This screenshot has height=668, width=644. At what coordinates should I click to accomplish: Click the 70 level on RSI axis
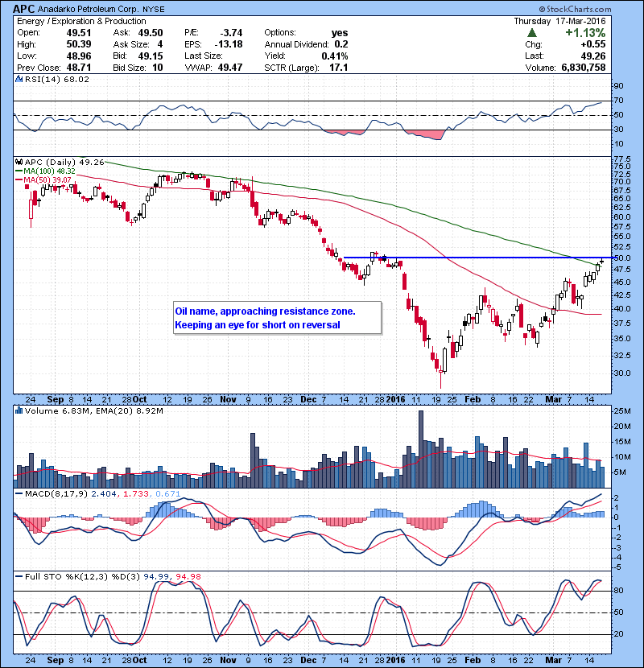click(618, 101)
